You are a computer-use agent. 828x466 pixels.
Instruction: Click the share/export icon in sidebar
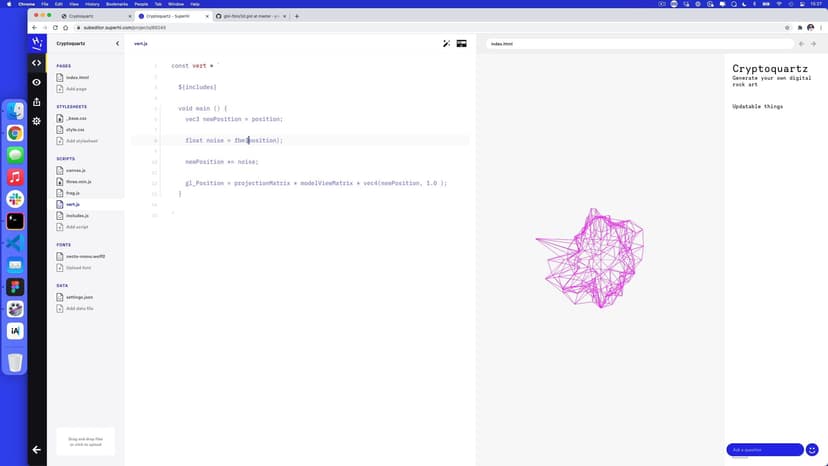point(37,101)
